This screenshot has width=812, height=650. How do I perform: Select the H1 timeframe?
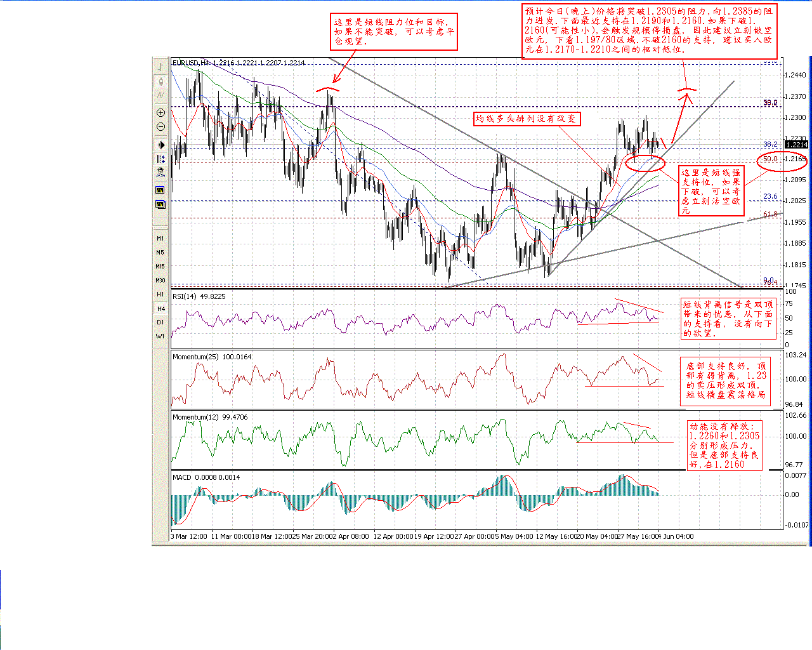click(160, 295)
